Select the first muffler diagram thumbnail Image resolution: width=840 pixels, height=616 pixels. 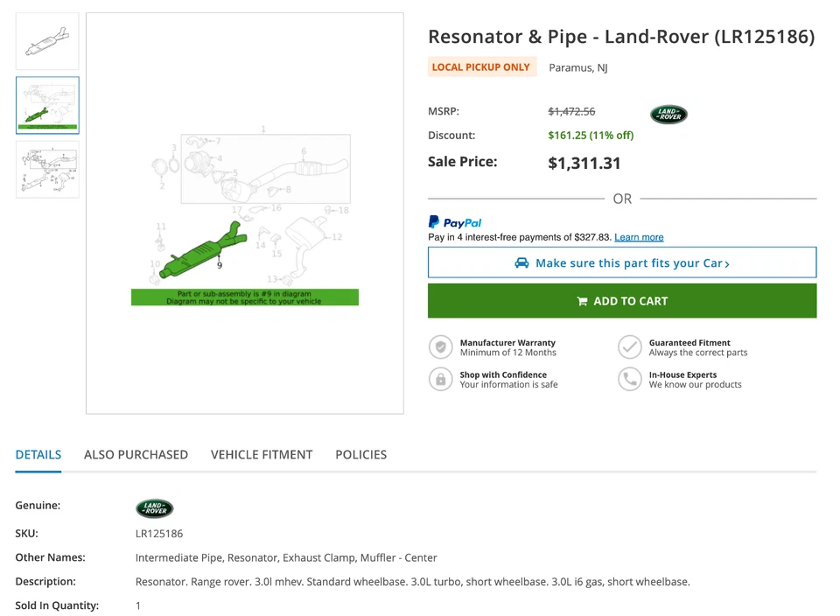[46, 40]
